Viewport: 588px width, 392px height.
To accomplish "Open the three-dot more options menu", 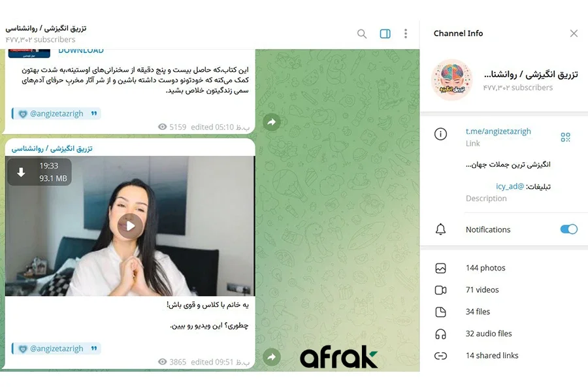I will (x=406, y=34).
